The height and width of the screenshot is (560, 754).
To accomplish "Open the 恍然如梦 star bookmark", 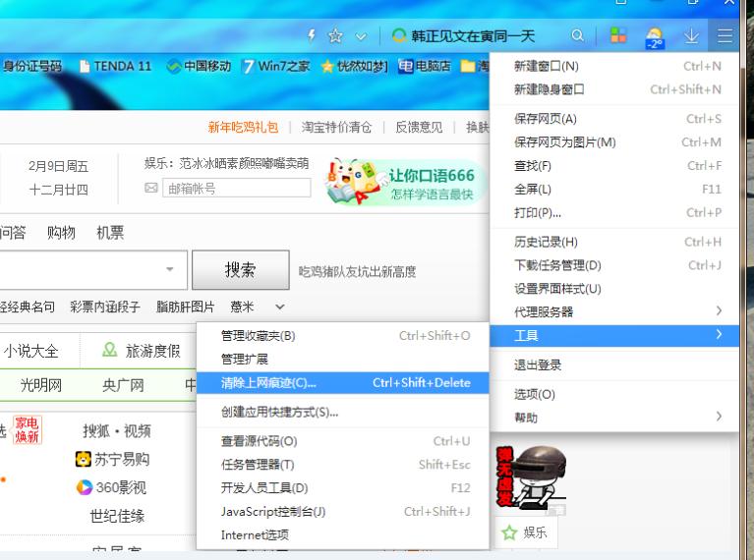I will [355, 66].
